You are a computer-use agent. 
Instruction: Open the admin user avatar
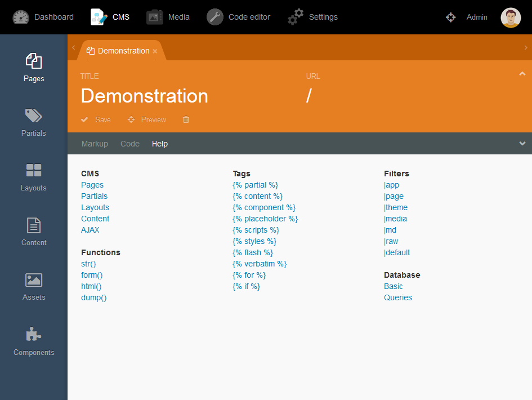click(x=511, y=17)
